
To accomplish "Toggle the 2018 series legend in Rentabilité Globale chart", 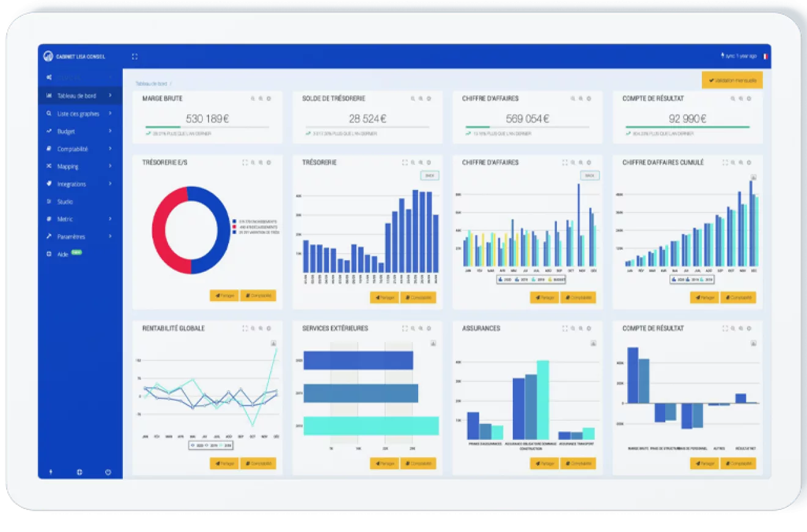I will pyautogui.click(x=226, y=445).
